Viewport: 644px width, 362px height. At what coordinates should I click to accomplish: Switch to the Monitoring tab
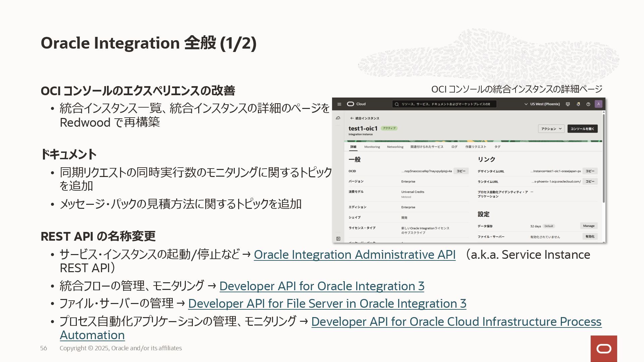[x=372, y=147]
